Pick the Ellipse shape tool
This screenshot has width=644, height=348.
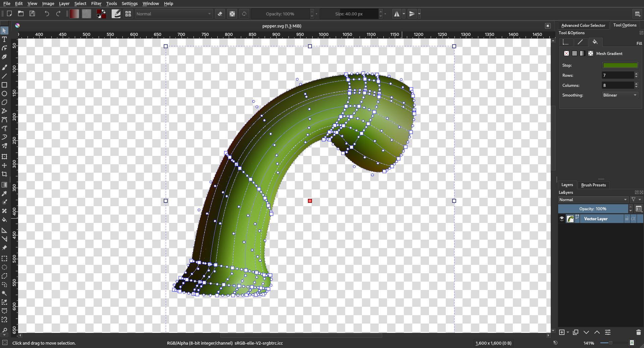[4, 94]
